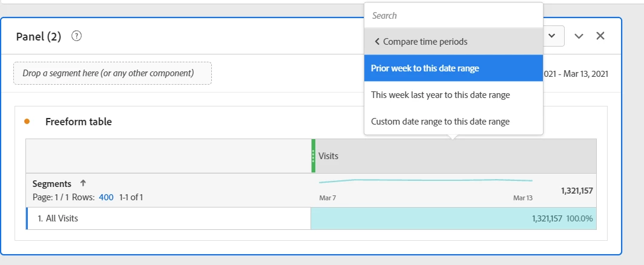The width and height of the screenshot is (644, 265).
Task: Click the Freeform table title
Action: click(x=79, y=122)
